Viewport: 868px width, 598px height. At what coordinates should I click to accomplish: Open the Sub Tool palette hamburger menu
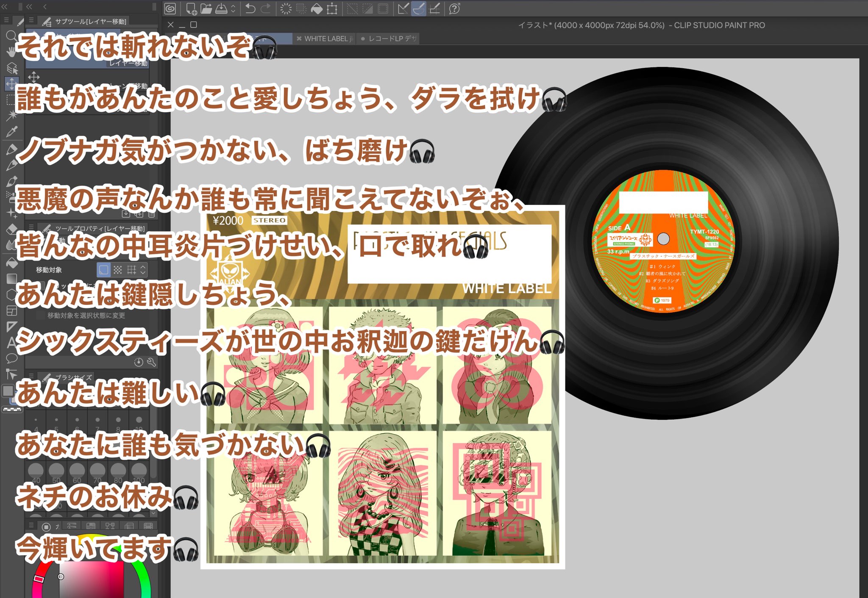pos(31,20)
